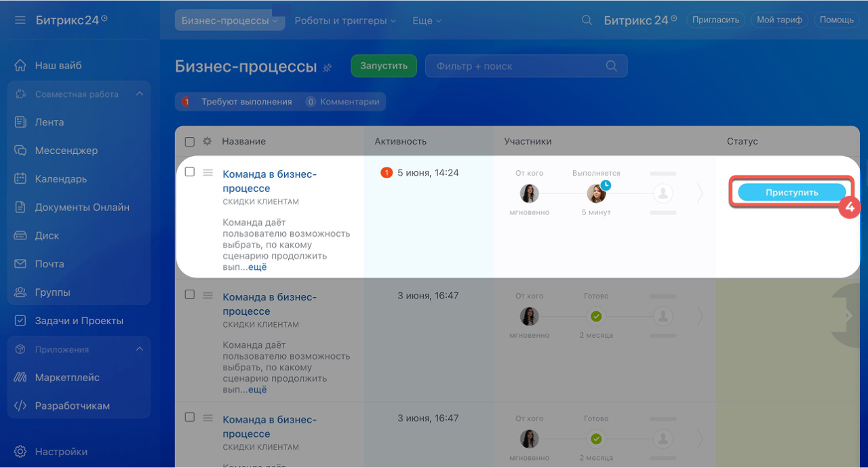Open Мой тариф
Screen dimensions: 868x468
point(779,20)
